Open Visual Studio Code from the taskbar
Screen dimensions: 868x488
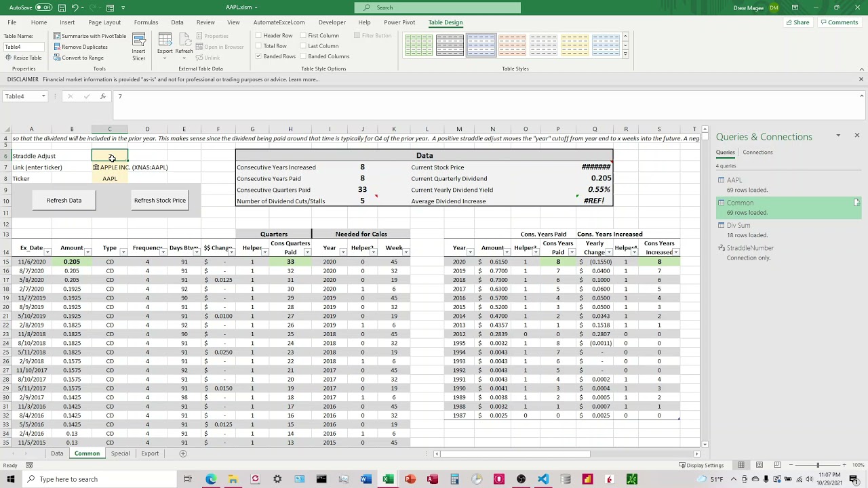point(543,479)
